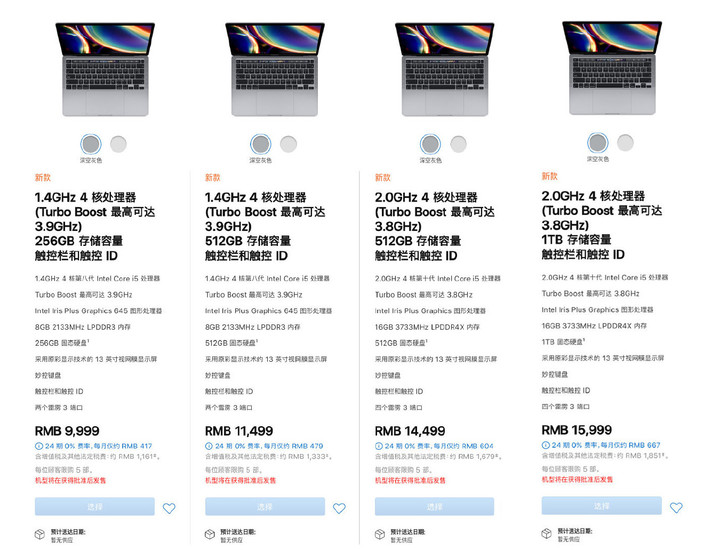Click delivery box icon under RMB 14,499 model

[380, 534]
